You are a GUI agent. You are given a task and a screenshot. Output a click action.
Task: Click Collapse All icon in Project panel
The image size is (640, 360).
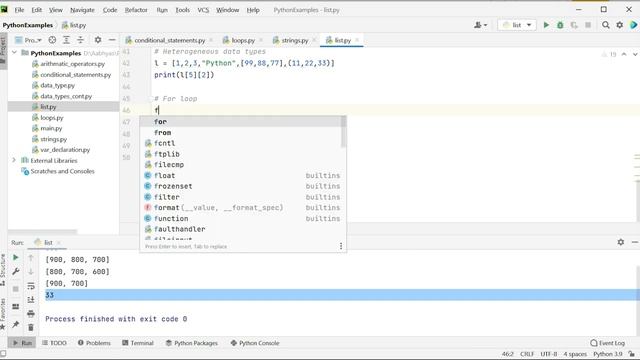click(x=80, y=40)
